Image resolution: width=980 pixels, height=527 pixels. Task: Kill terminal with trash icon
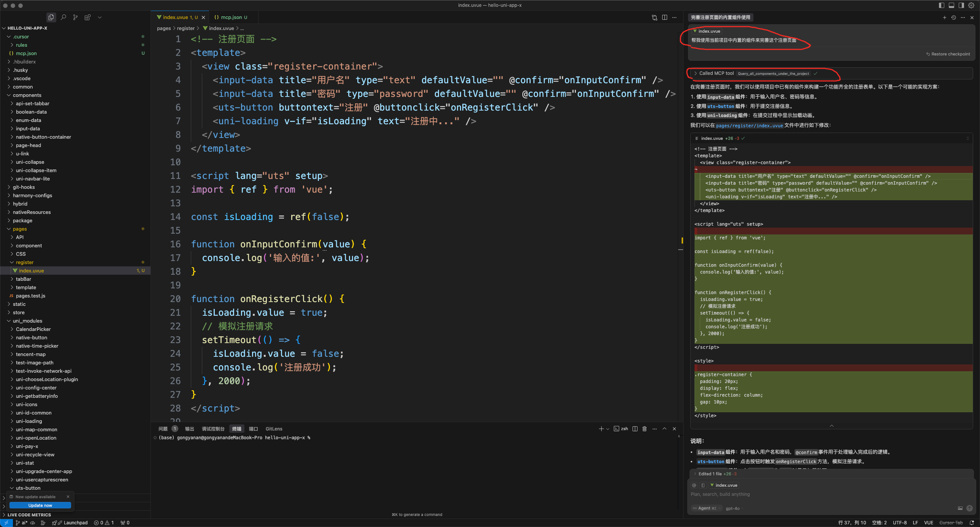pos(644,429)
